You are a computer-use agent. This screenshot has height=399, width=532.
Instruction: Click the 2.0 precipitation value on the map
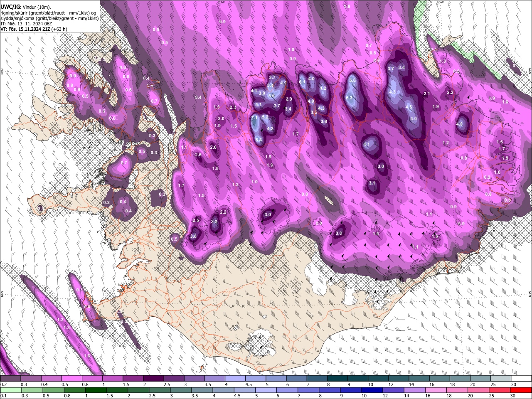tap(221, 118)
